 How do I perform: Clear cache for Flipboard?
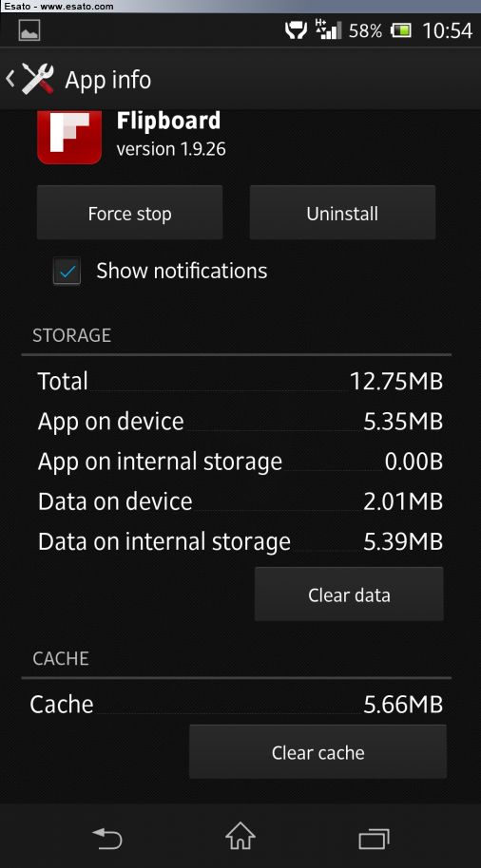tap(318, 752)
